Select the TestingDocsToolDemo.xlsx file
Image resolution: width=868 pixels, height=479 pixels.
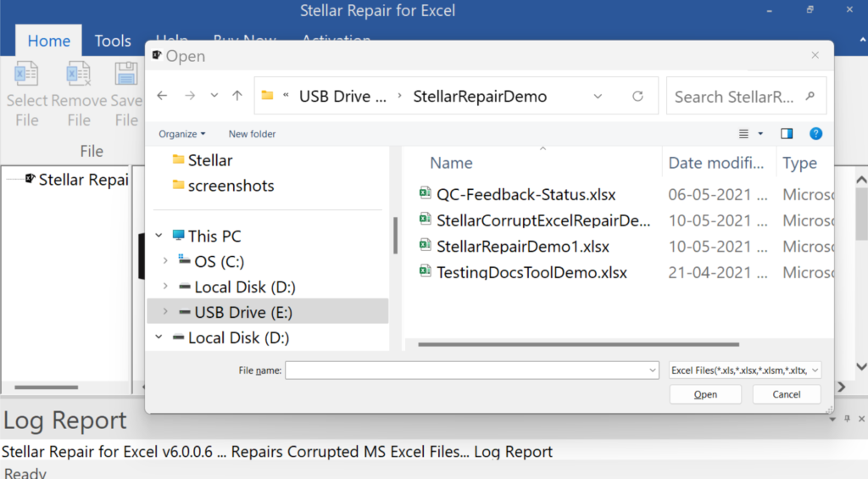(531, 272)
